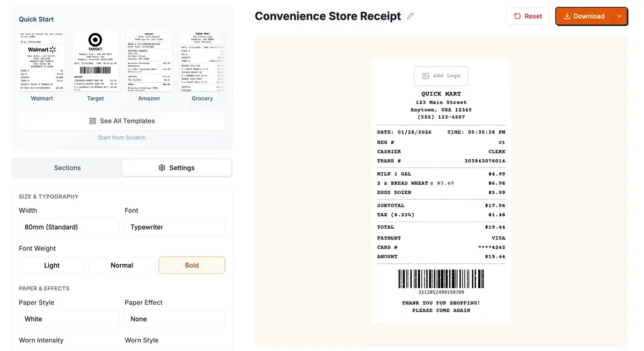Open the Font dropdown showing Typewriter
The width and height of the screenshot is (644, 351).
tap(174, 227)
